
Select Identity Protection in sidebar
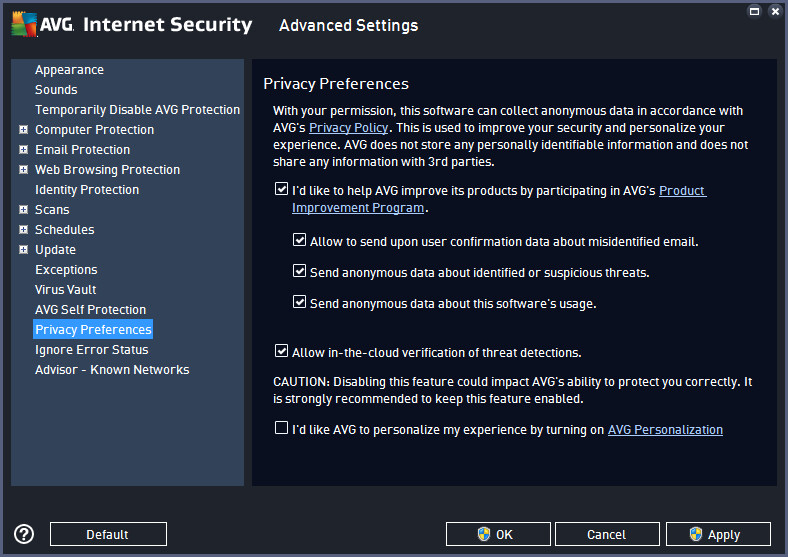click(87, 190)
